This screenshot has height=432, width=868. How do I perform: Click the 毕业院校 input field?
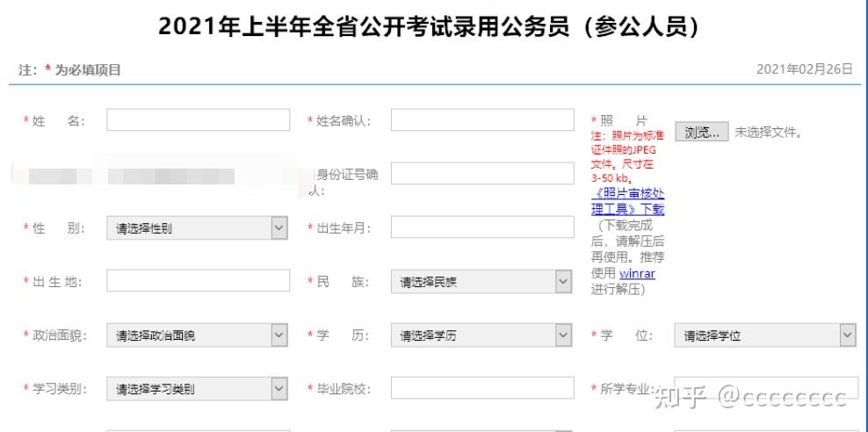click(482, 388)
